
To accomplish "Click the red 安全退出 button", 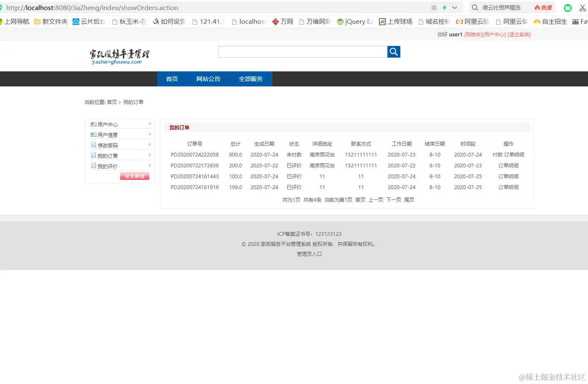I will [x=135, y=176].
